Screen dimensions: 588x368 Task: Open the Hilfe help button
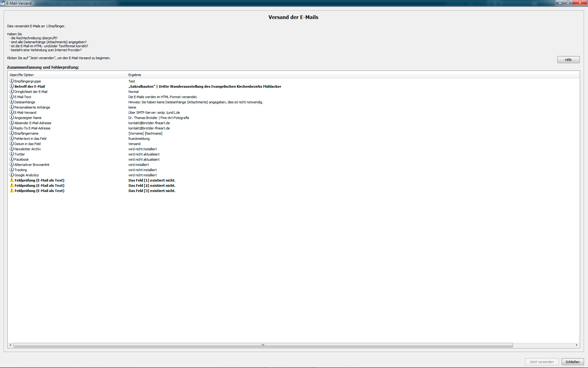tap(568, 60)
